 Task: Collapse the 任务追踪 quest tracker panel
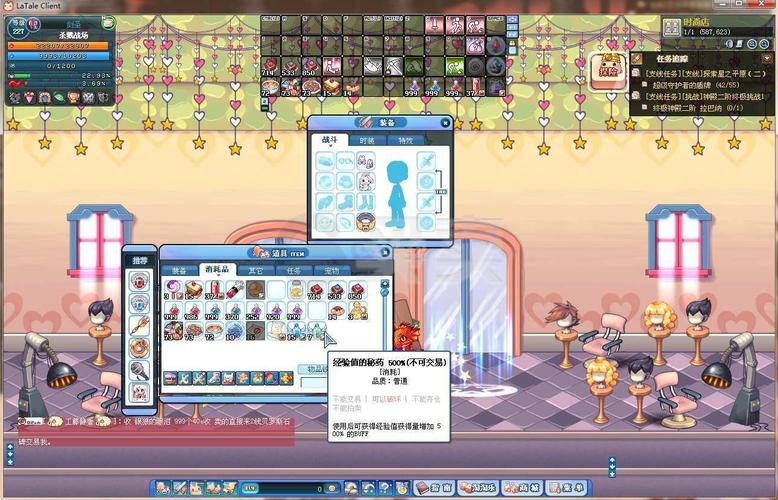coord(768,58)
